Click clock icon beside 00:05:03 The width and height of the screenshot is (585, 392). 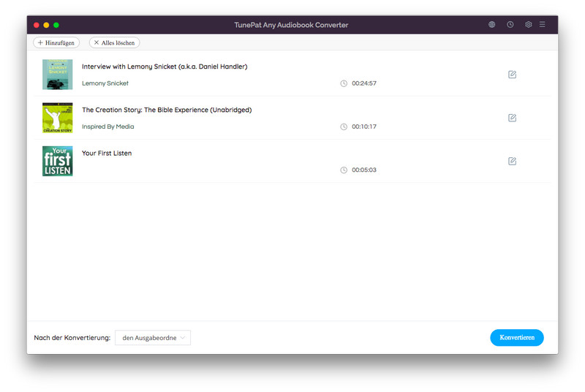[344, 170]
